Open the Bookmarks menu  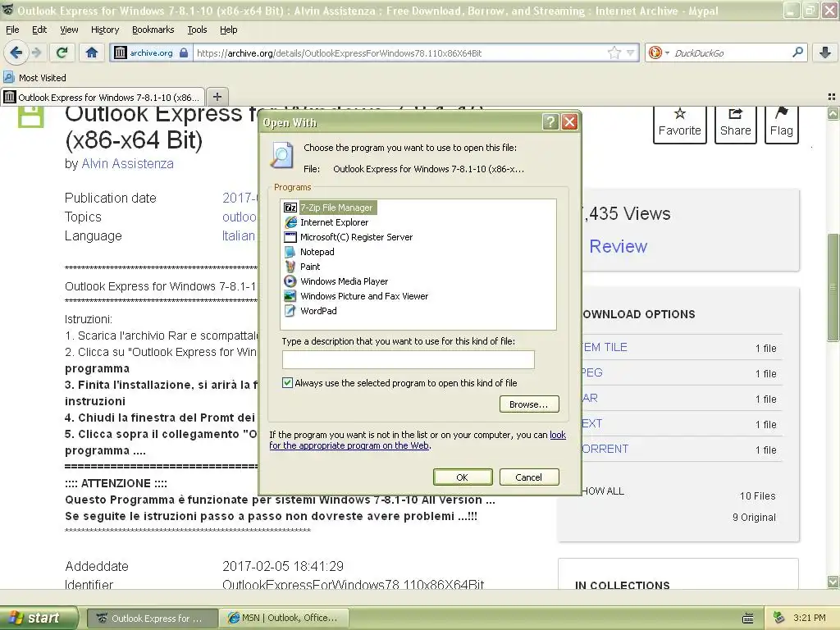153,30
